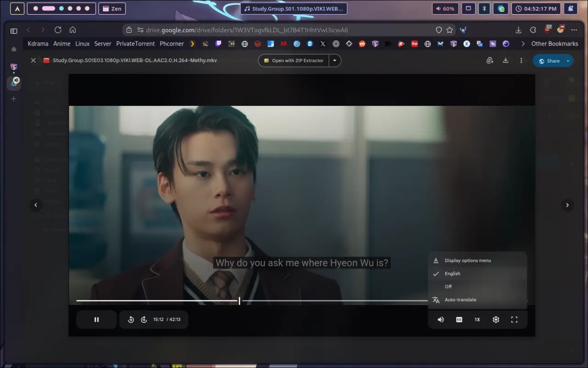Screen dimensions: 588x368
Task: Go to the previous file in preview
Action: coord(36,205)
